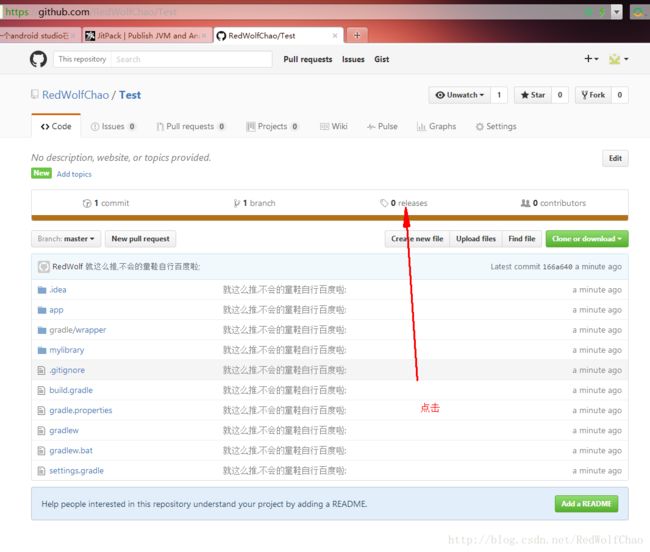Viewport: 650px width, 552px height.
Task: Click the .idea folder icon
Action: tap(41, 290)
